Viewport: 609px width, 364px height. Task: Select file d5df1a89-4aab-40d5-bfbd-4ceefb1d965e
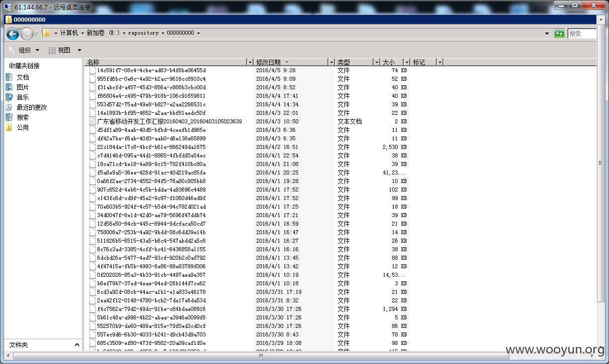(x=151, y=130)
